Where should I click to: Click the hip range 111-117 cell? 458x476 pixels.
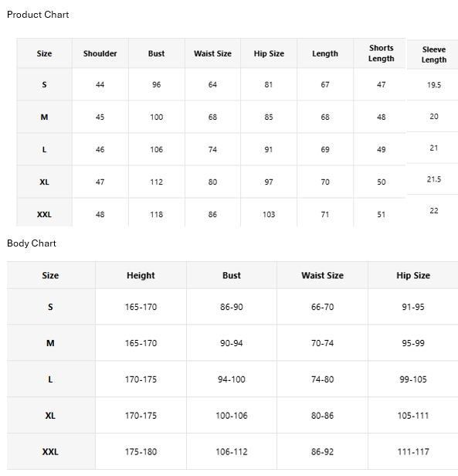(x=413, y=451)
